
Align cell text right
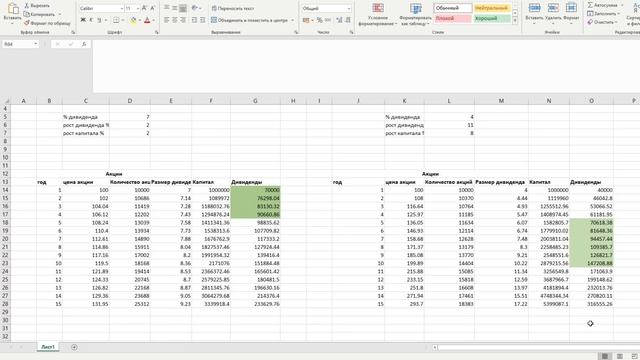coord(183,20)
